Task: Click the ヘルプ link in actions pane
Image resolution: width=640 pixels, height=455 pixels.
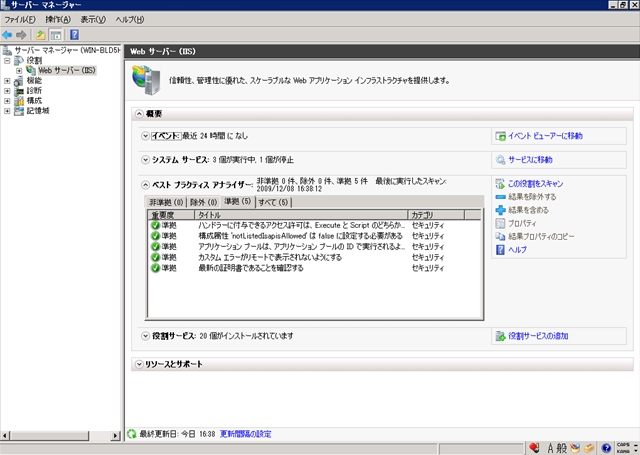Action: pyautogui.click(x=518, y=250)
